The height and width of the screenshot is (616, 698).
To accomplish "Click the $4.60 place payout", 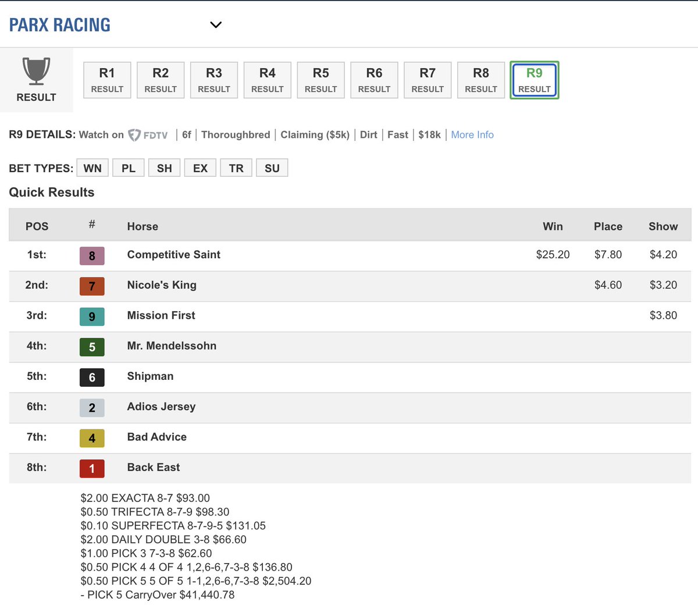I will (x=608, y=285).
